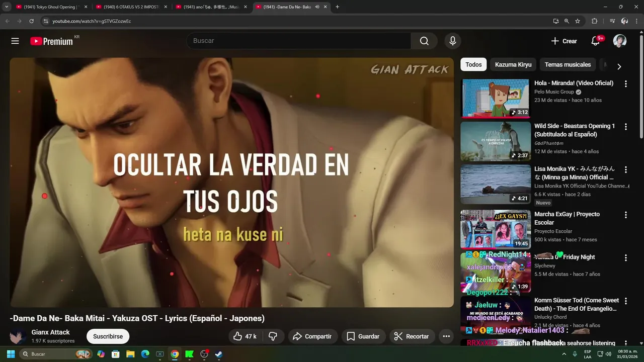Open the notifications bell
The height and width of the screenshot is (362, 644).
click(x=596, y=41)
